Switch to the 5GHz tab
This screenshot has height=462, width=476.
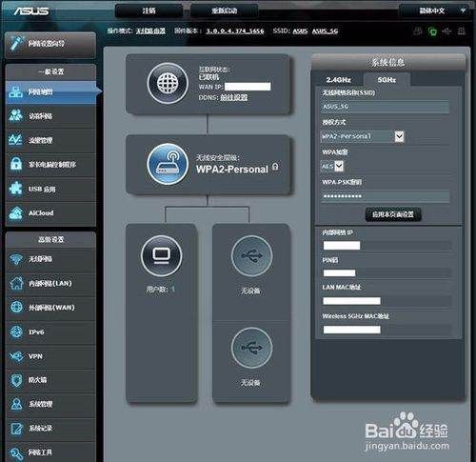pyautogui.click(x=387, y=80)
